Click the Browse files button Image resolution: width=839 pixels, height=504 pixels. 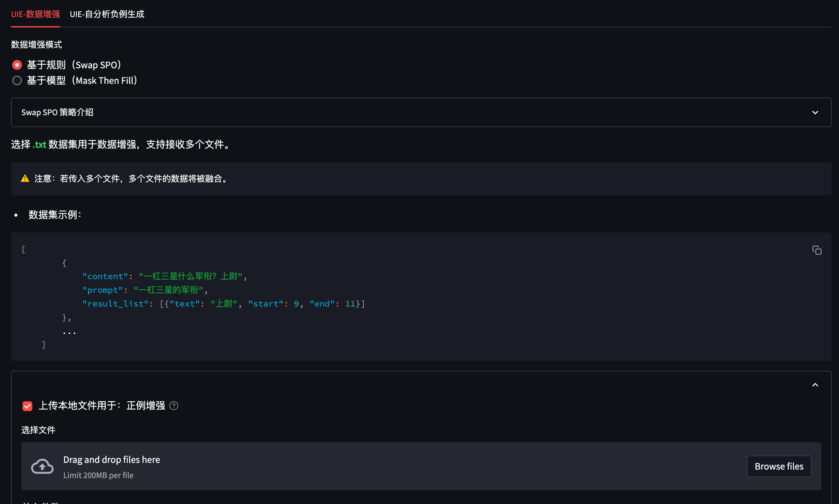[x=779, y=466]
